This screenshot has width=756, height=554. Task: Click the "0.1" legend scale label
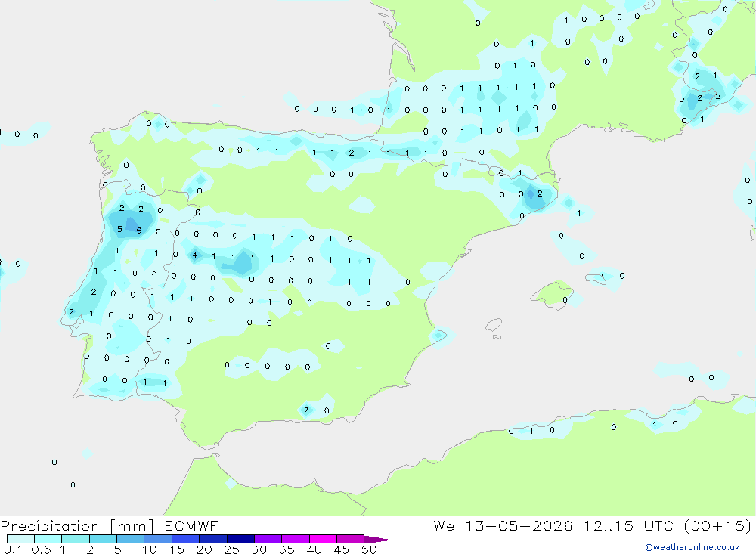tap(13, 549)
